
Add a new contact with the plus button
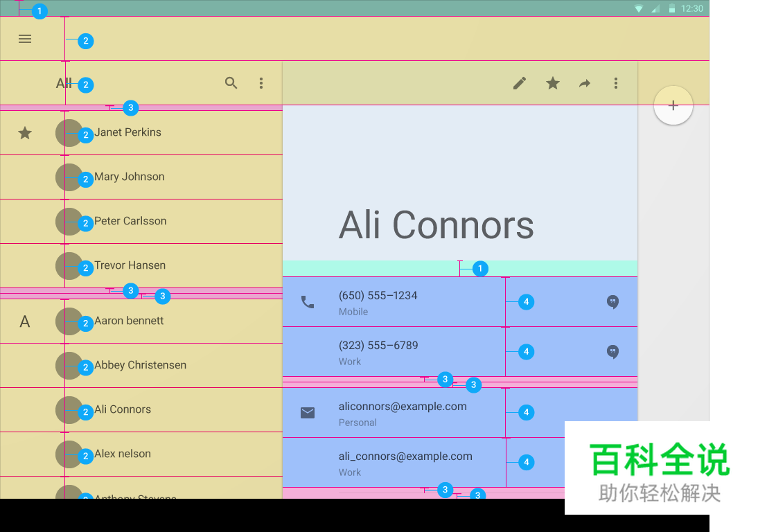pos(673,105)
